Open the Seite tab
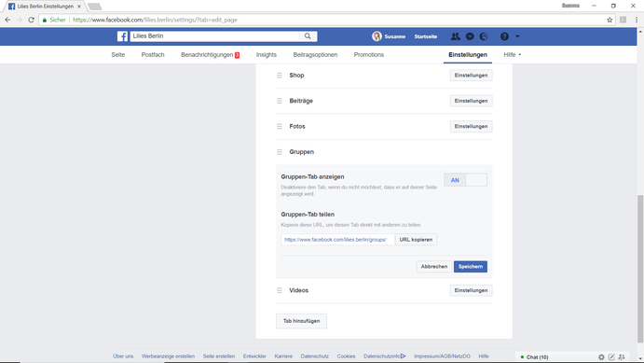 point(117,55)
